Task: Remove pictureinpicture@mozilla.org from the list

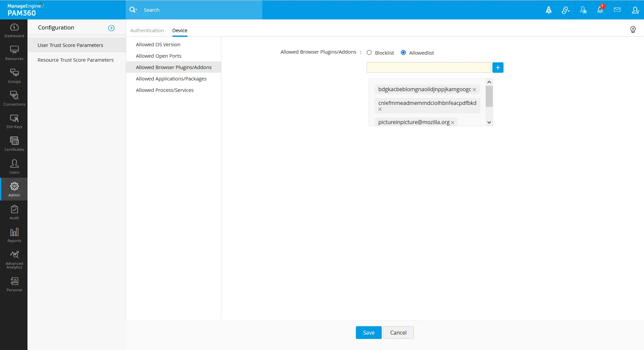Action: [x=452, y=123]
